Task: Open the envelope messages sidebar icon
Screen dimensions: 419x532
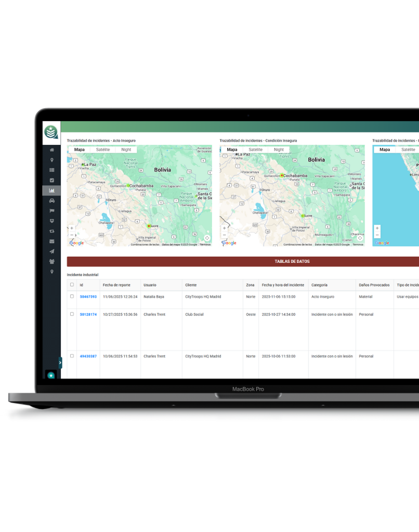Action: point(51,241)
